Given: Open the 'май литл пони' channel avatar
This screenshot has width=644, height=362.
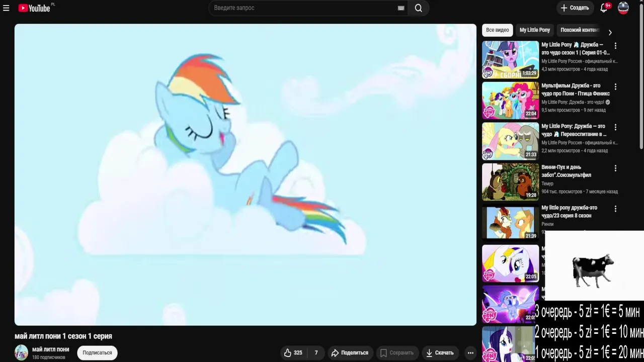Looking at the screenshot, I should [21, 353].
